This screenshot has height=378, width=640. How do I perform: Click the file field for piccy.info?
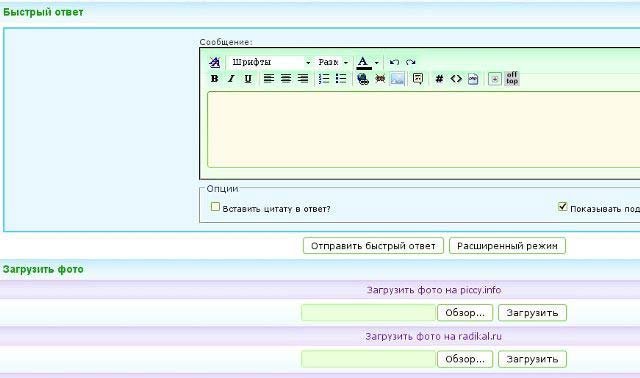[368, 313]
